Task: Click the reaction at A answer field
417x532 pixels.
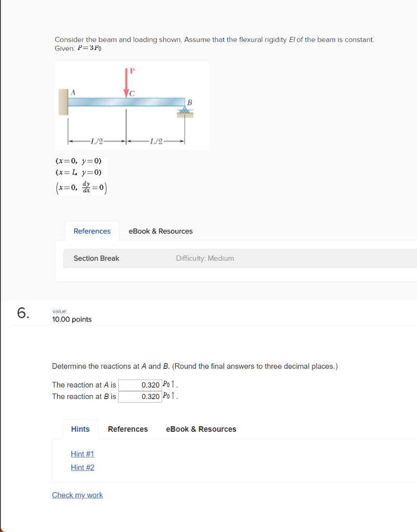Action: point(139,384)
